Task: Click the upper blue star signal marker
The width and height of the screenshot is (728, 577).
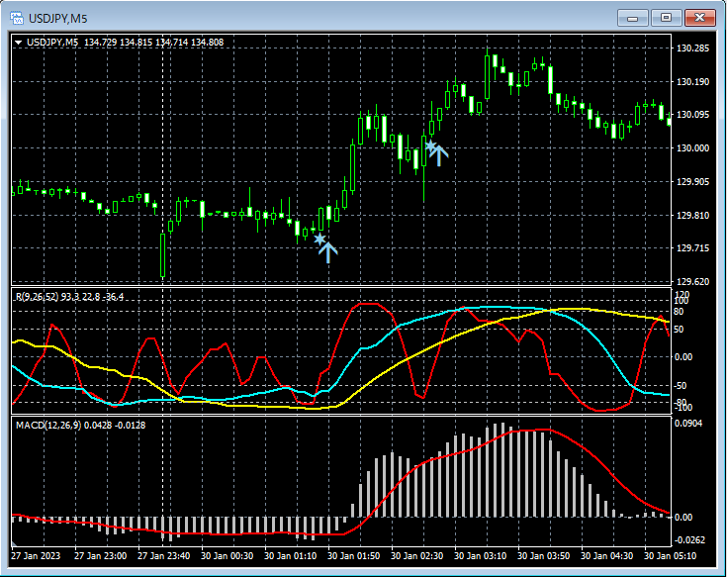Action: pos(429,145)
